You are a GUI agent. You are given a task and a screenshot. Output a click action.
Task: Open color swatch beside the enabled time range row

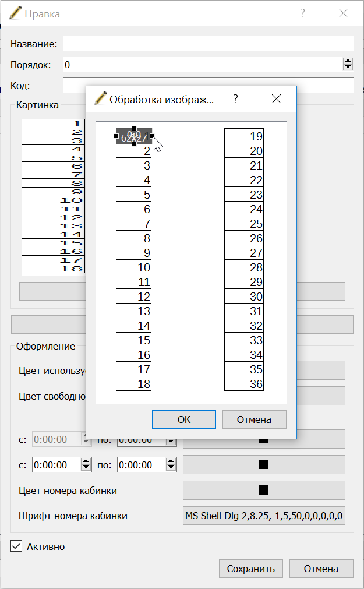click(x=264, y=465)
